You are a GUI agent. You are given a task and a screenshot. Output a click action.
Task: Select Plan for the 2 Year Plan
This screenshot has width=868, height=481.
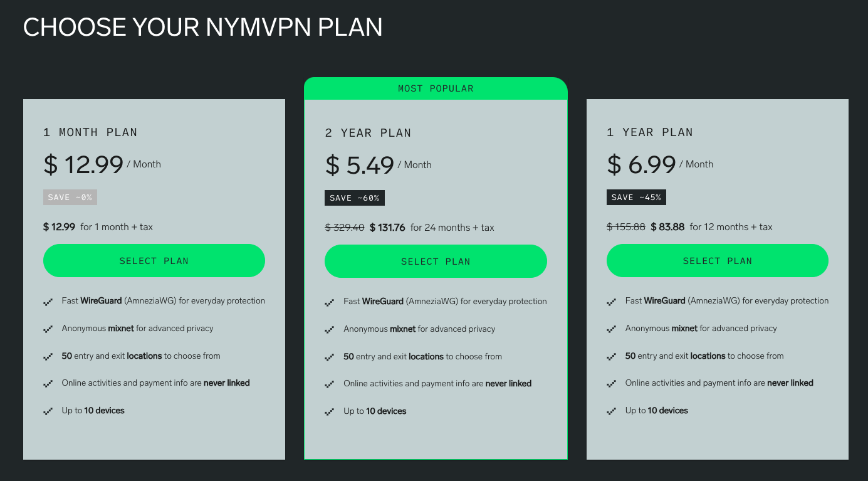pos(436,261)
